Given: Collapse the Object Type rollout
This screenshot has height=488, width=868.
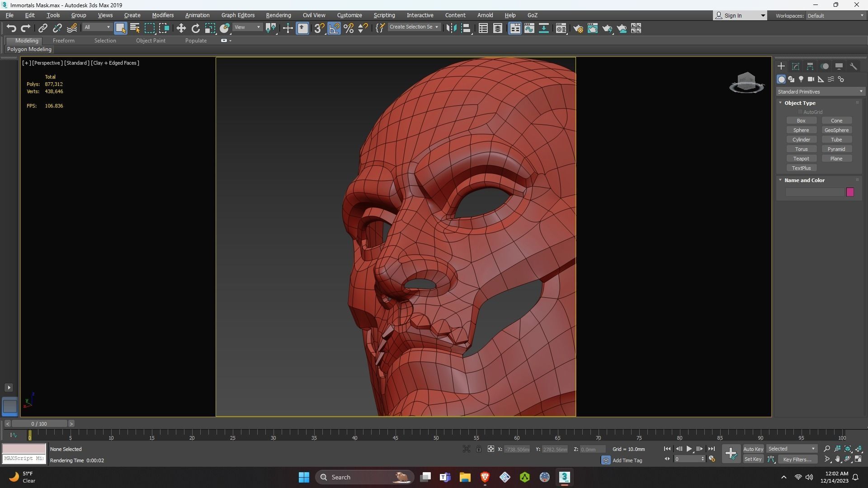Looking at the screenshot, I should 780,103.
